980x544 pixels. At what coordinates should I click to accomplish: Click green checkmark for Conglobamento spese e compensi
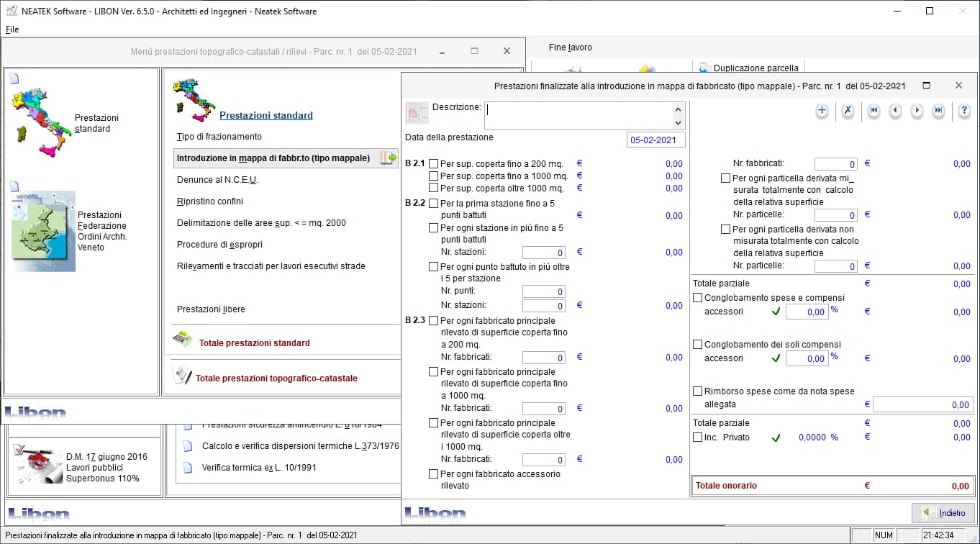[x=776, y=312]
